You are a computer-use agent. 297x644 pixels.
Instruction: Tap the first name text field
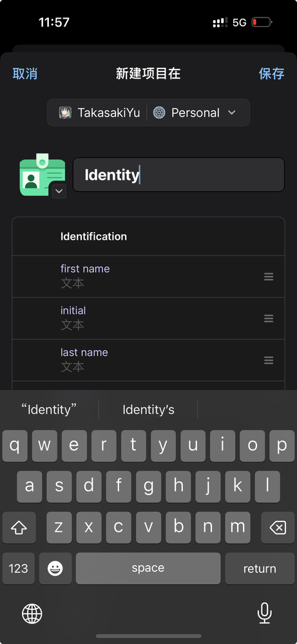point(148,277)
